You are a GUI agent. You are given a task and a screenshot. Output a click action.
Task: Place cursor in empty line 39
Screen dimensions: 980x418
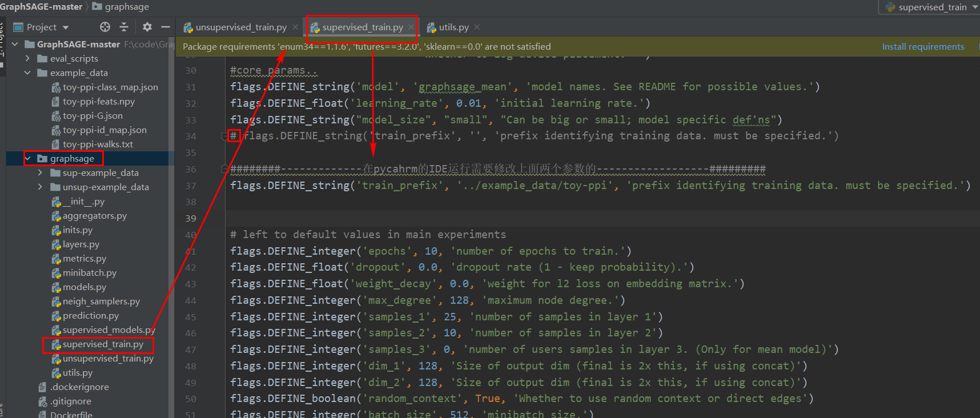(x=603, y=218)
